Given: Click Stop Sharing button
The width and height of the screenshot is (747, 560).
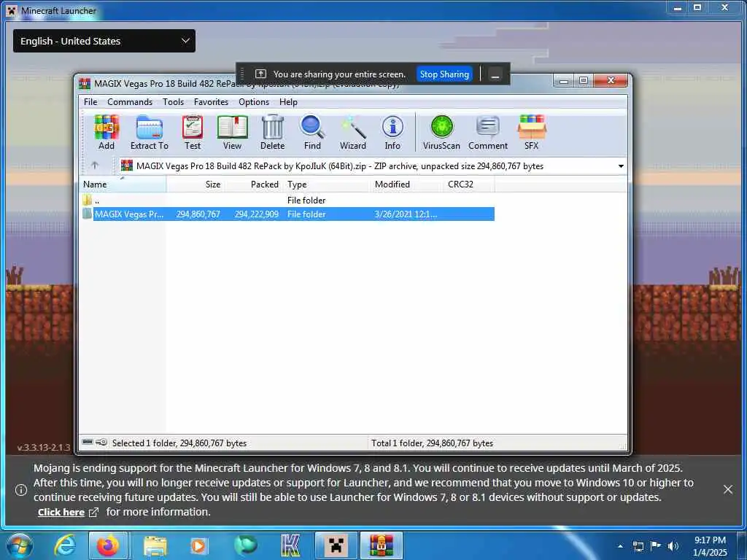Looking at the screenshot, I should click(444, 74).
